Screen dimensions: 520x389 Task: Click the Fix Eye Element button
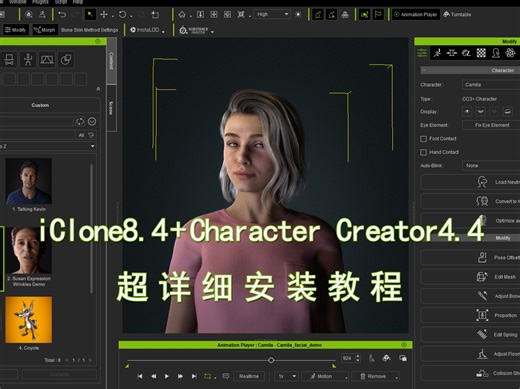[x=492, y=125]
